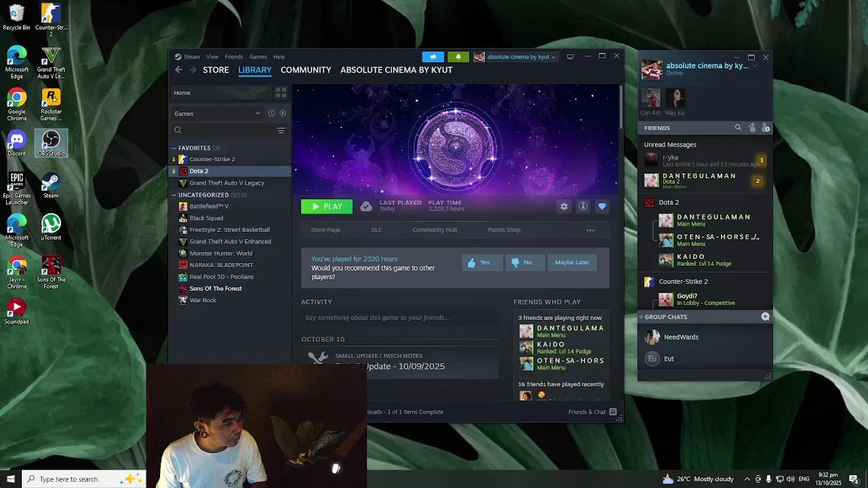Open the Friends menu in Steam

[234, 57]
